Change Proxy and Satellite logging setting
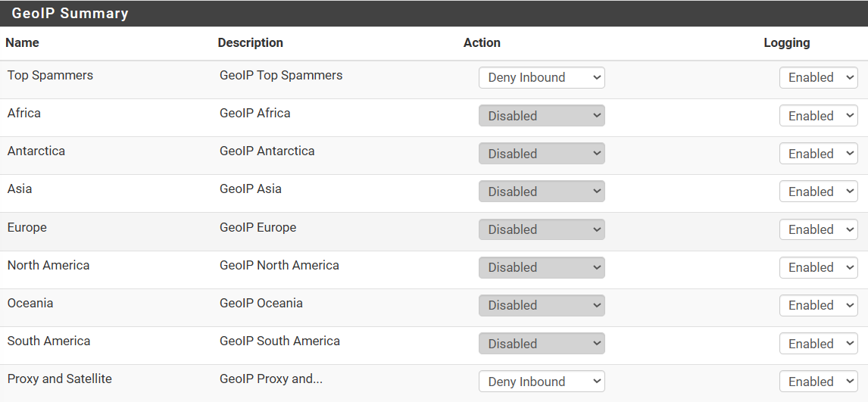868x402 pixels. coord(818,382)
